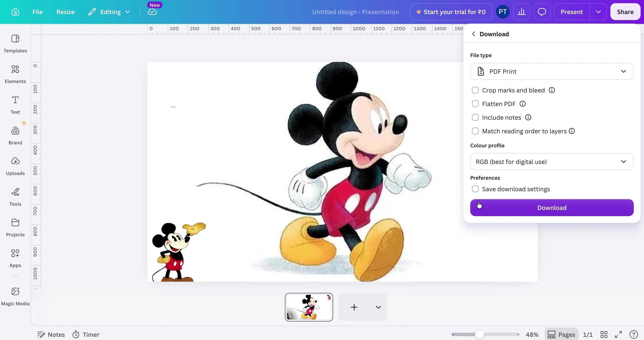644x340 pixels.
Task: Open the Resize menu
Action: 66,12
